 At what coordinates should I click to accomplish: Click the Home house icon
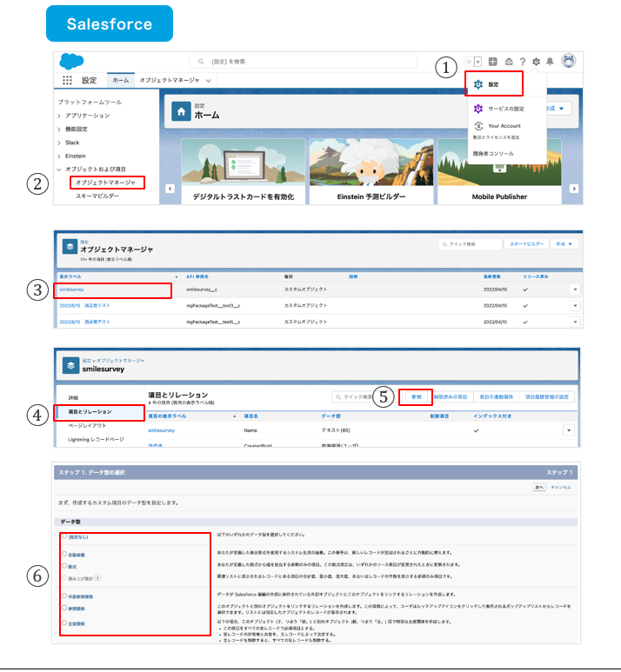(x=181, y=111)
